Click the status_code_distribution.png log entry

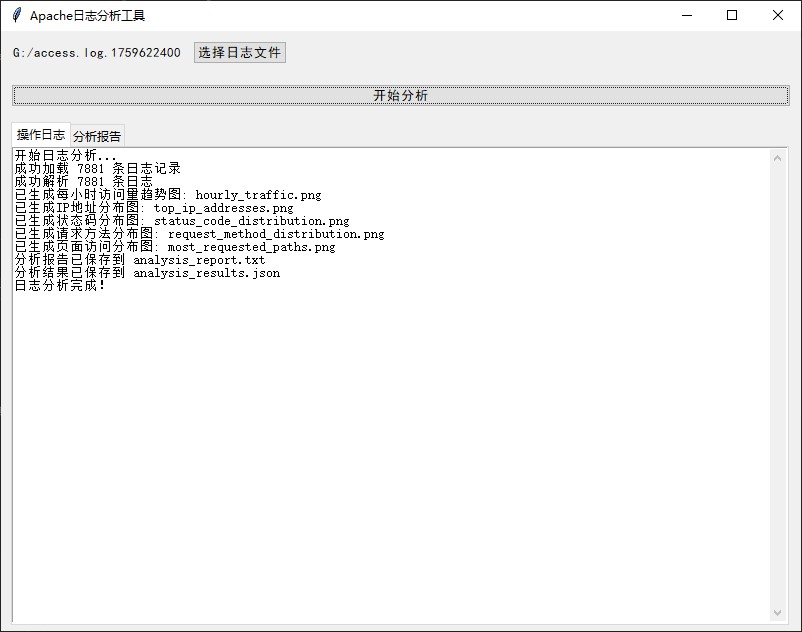pyautogui.click(x=251, y=221)
